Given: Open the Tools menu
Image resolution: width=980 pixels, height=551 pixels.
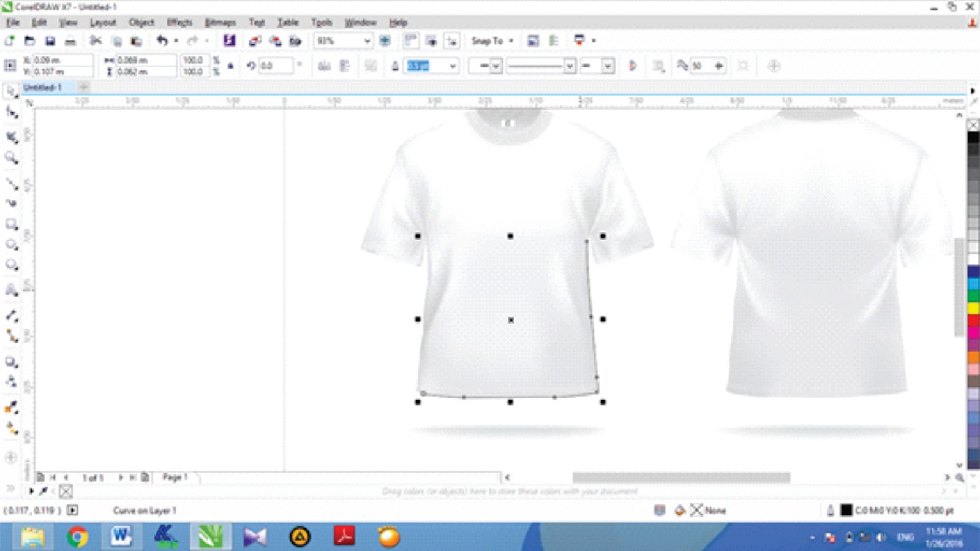Looking at the screenshot, I should [x=322, y=23].
